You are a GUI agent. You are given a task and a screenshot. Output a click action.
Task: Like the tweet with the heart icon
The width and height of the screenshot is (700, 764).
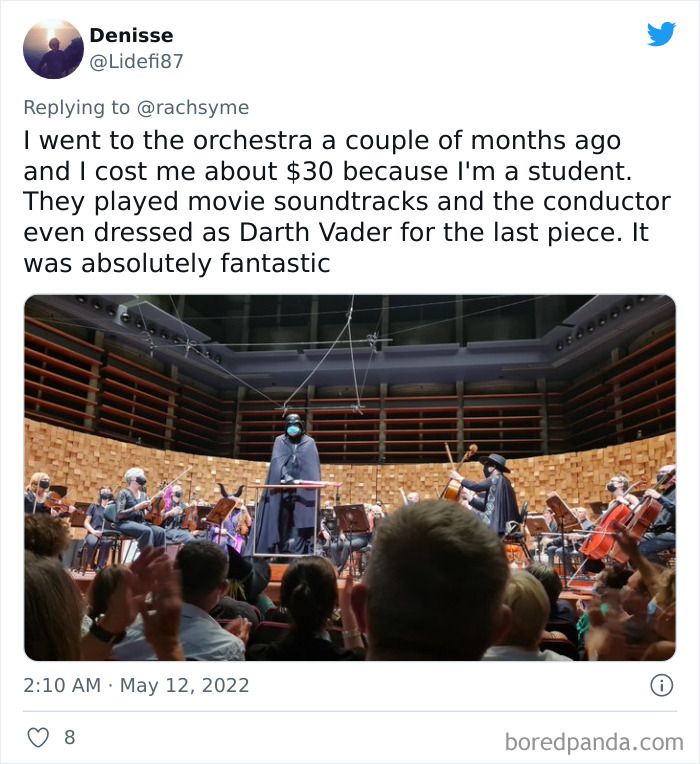tap(38, 737)
